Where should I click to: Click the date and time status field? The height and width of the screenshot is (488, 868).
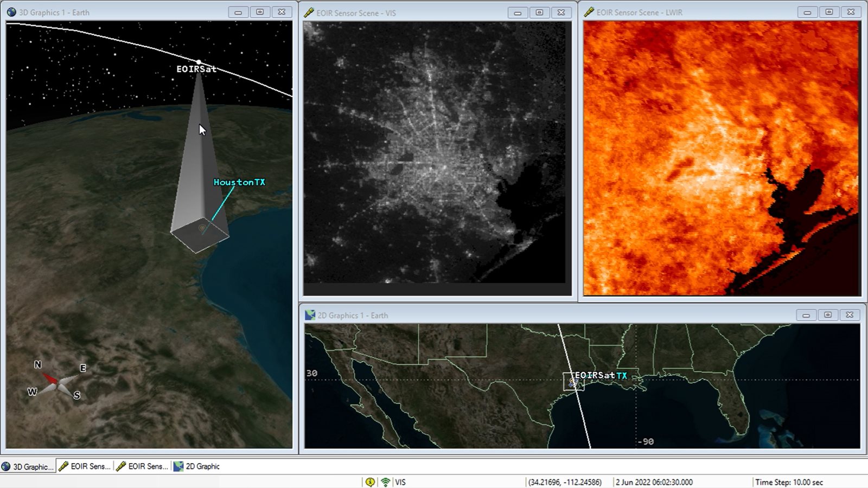654,482
